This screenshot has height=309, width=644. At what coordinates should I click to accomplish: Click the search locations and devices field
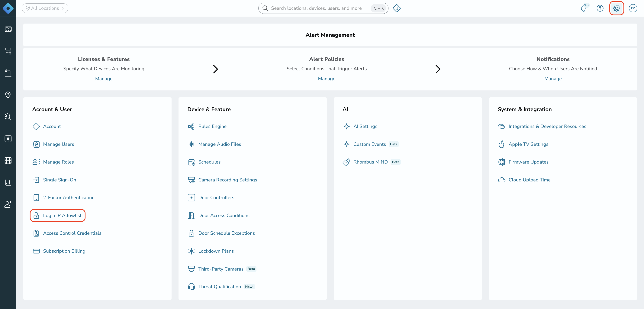[x=323, y=8]
